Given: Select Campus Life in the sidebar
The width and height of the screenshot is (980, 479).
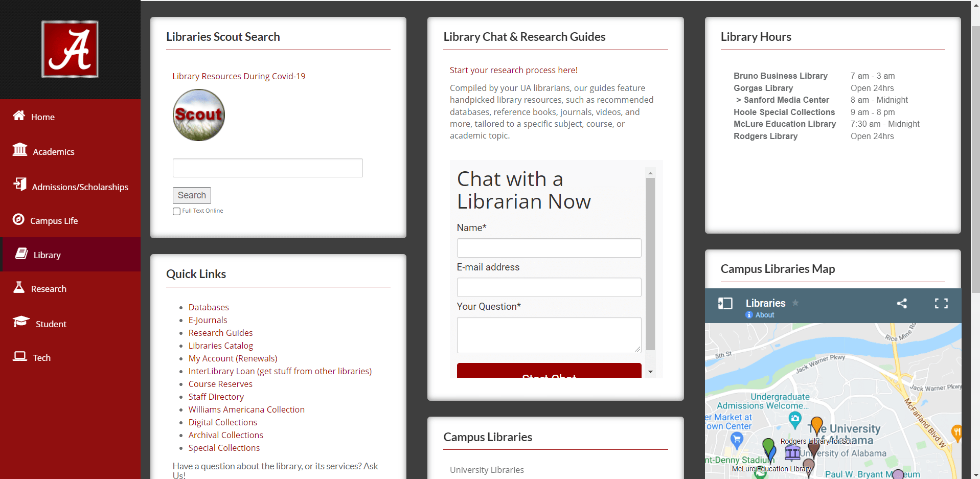Looking at the screenshot, I should tap(54, 221).
